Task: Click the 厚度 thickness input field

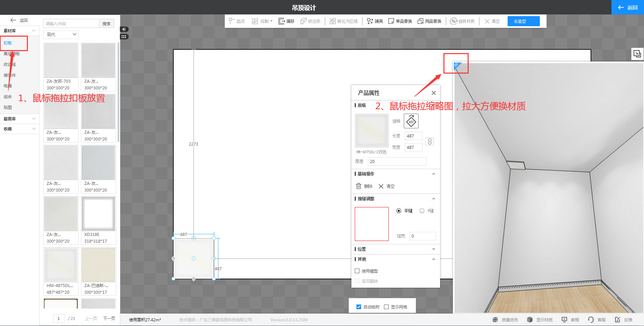Action: (x=397, y=162)
